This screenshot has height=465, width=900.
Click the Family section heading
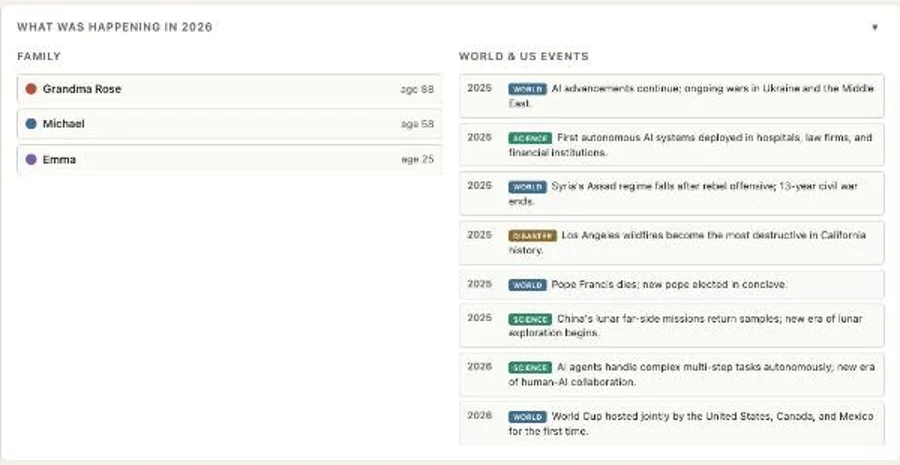coord(39,56)
